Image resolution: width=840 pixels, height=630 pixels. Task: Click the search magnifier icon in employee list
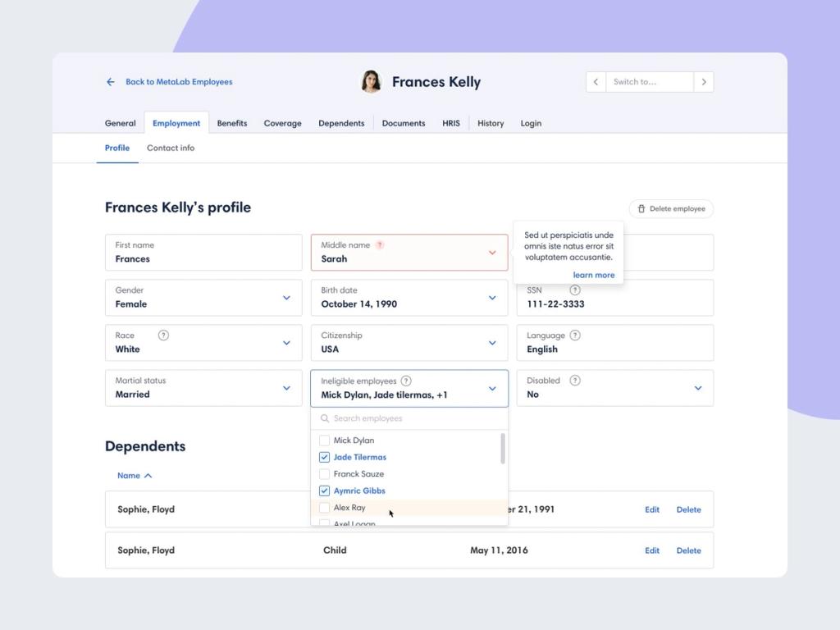pos(325,418)
